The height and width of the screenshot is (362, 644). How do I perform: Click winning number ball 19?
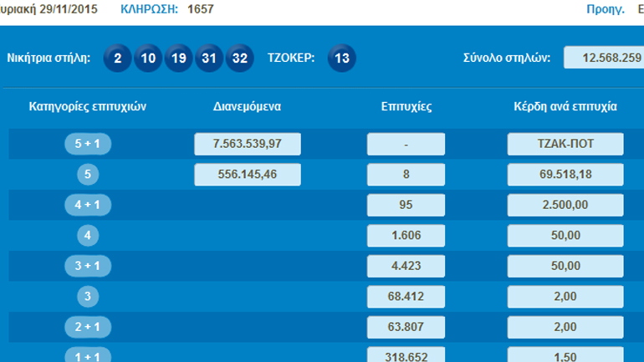point(179,59)
